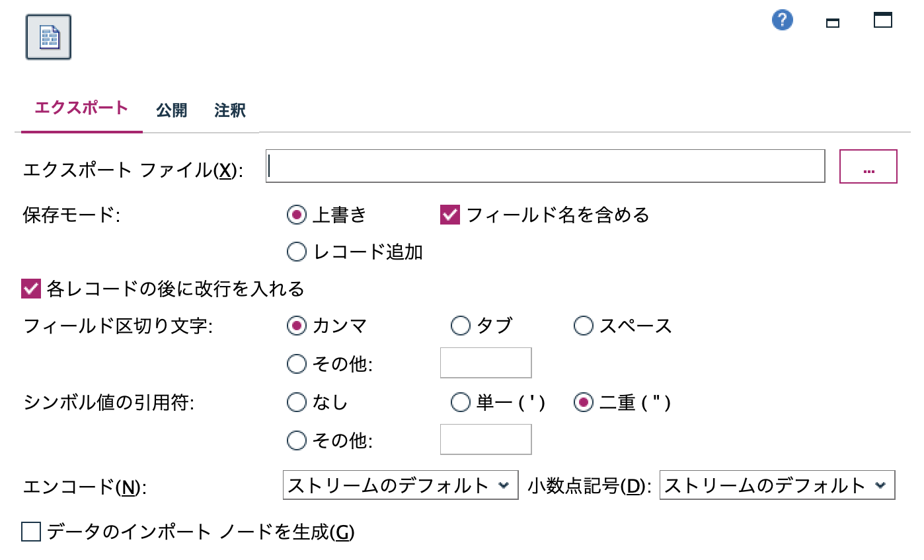Select the 上書き save mode radio button
Viewport: 924px width, 560px height.
pos(296,215)
